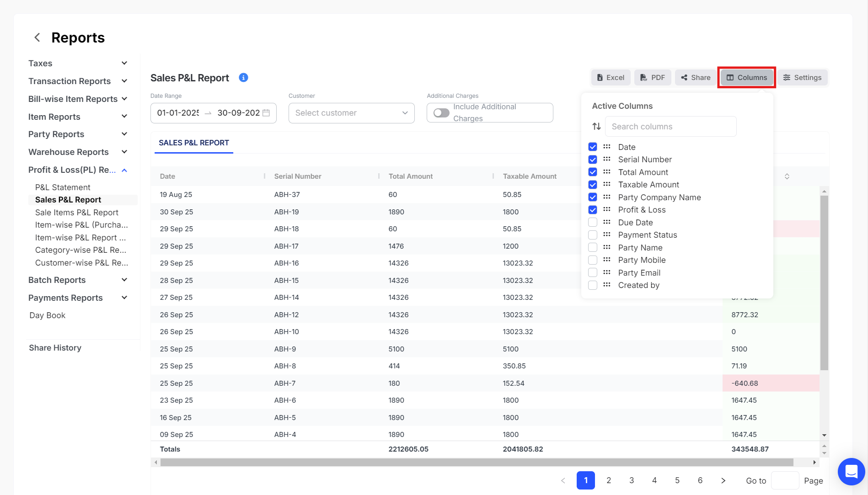Click the Share button
Viewport: 868px width, 495px height.
[x=696, y=78]
